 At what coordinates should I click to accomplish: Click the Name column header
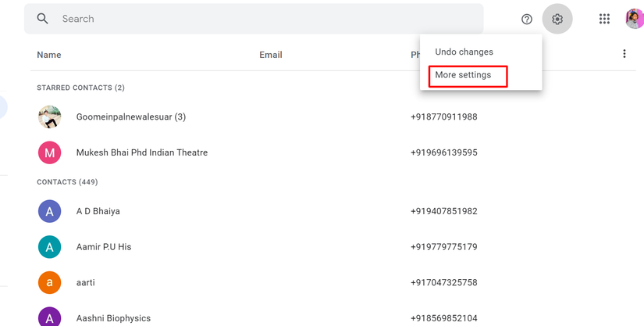tap(49, 55)
